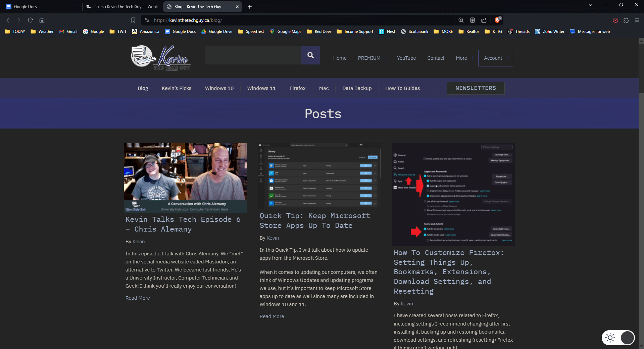The image size is (644, 349).
Task: Expand the Account menu plus
Action: [508, 58]
